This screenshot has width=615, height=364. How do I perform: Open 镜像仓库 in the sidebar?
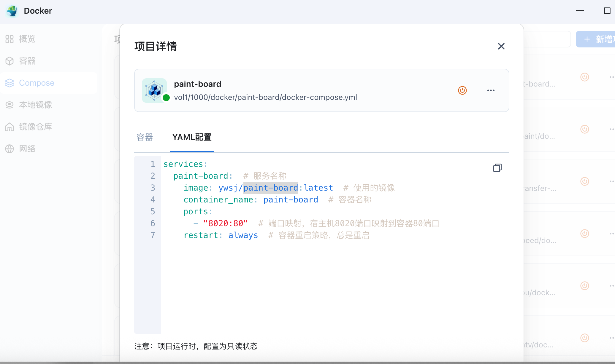35,127
